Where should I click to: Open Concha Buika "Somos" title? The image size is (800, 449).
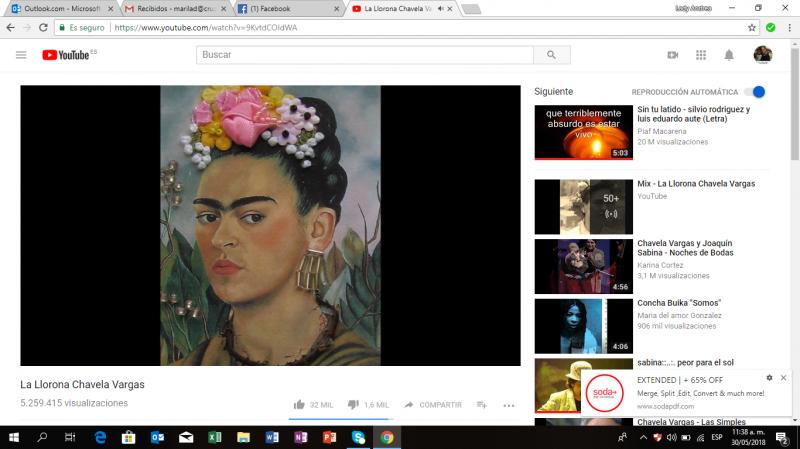click(x=679, y=303)
